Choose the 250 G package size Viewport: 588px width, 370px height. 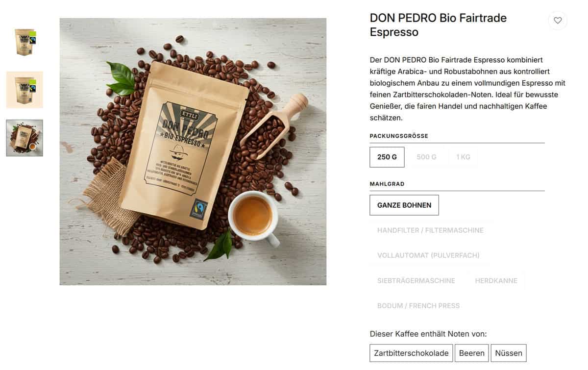pos(387,157)
